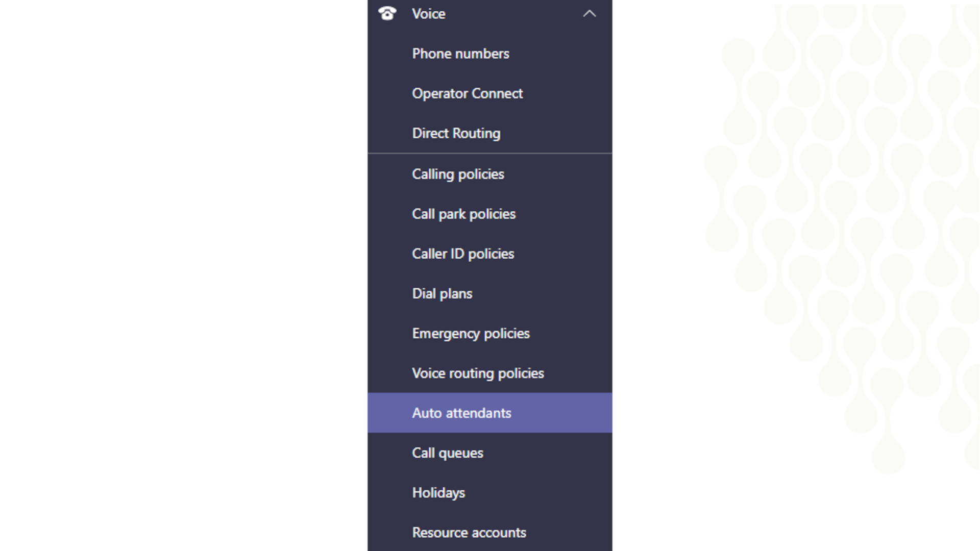Screen dimensions: 980x551
Task: Select the highlighted Auto attendants item
Action: (x=461, y=413)
